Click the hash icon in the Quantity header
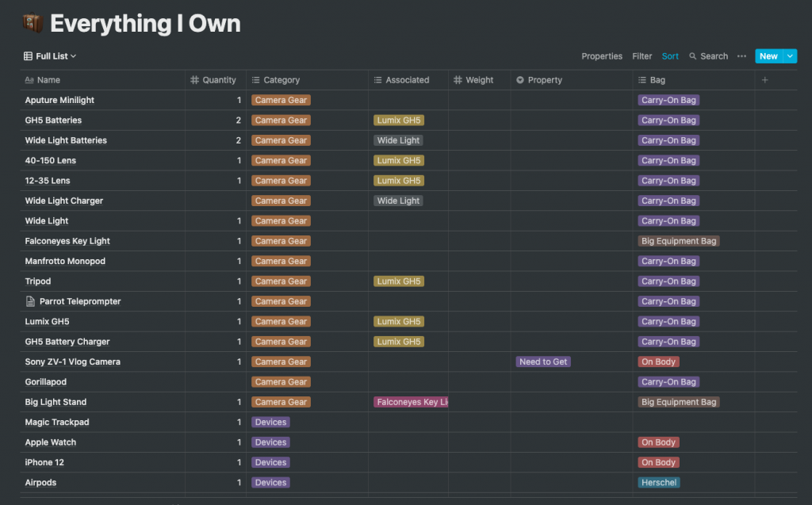The image size is (812, 505). (195, 80)
